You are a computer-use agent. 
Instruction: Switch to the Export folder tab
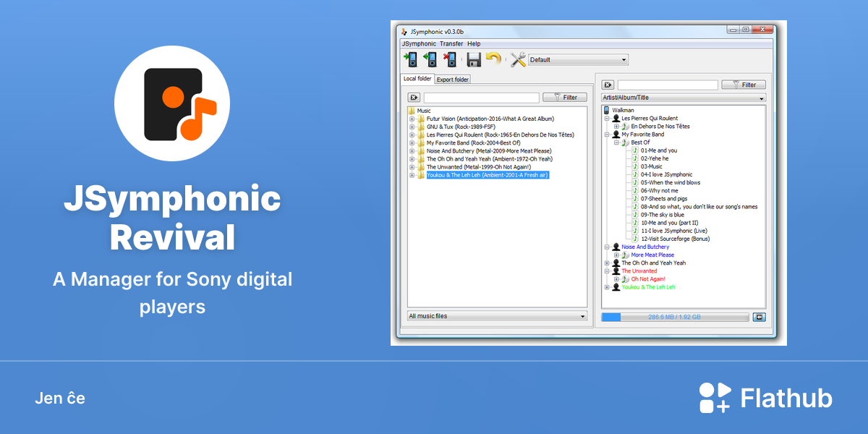[x=452, y=80]
